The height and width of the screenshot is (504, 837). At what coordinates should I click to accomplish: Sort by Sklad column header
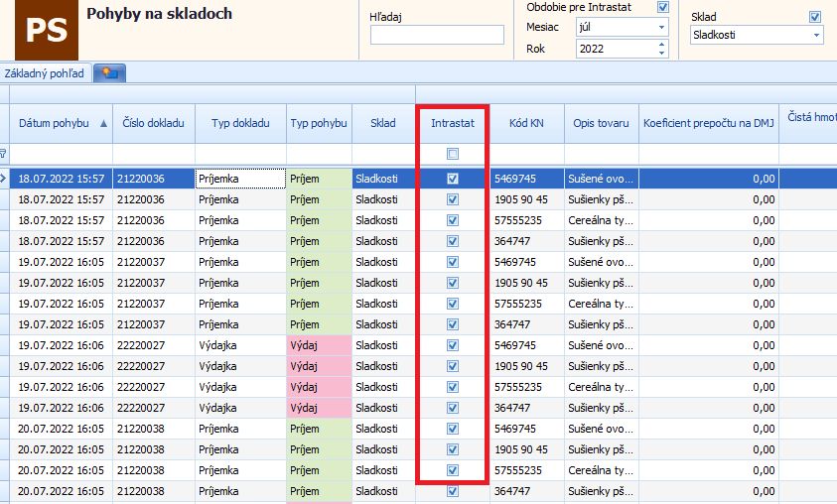point(383,123)
